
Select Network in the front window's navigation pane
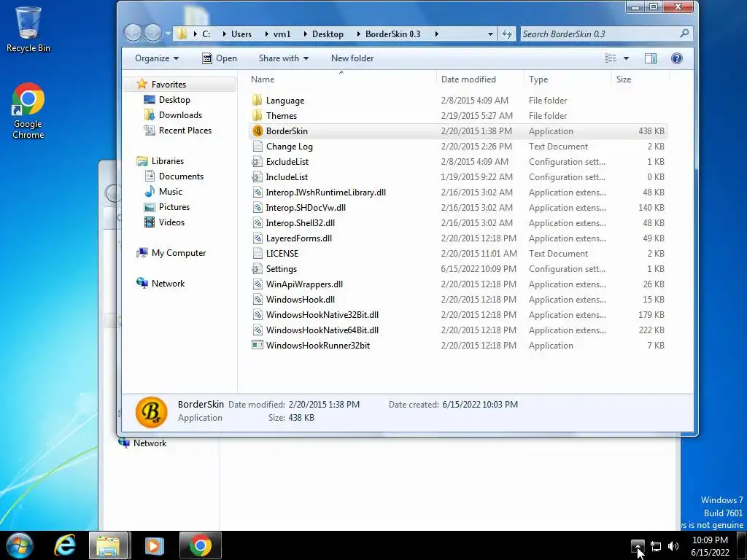(x=168, y=284)
